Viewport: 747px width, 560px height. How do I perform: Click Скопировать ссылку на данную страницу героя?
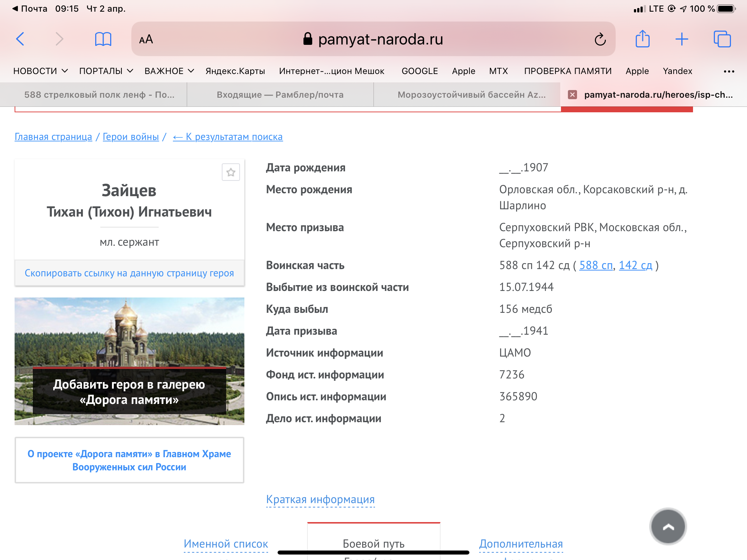(129, 273)
